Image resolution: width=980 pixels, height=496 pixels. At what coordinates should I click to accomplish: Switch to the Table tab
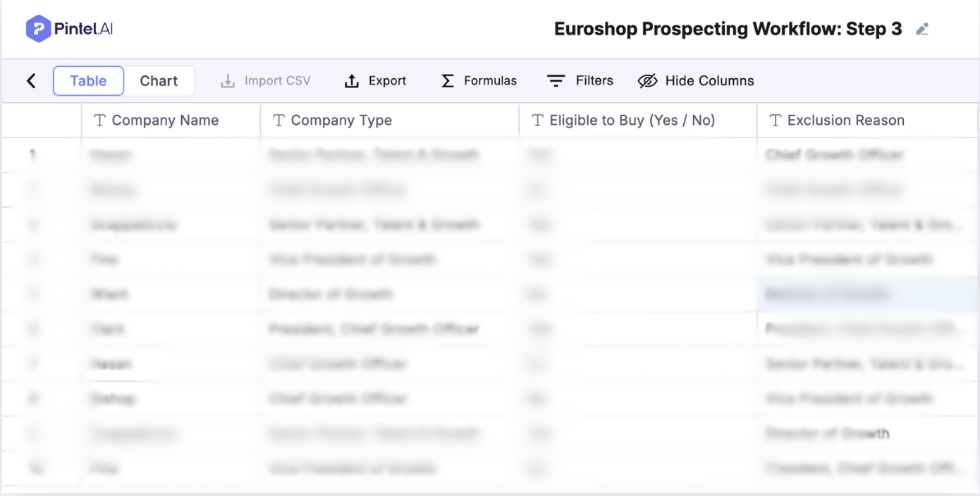click(x=88, y=81)
